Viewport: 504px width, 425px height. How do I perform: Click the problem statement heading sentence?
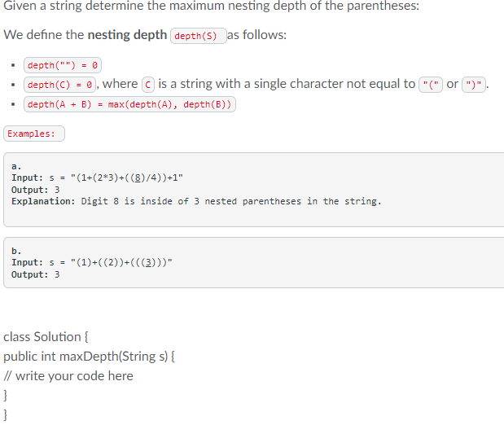click(211, 6)
